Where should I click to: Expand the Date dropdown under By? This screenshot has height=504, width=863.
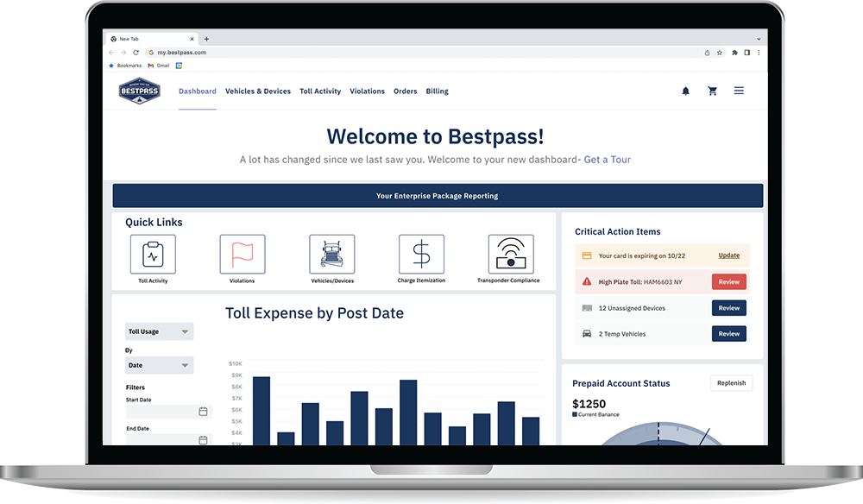click(160, 365)
